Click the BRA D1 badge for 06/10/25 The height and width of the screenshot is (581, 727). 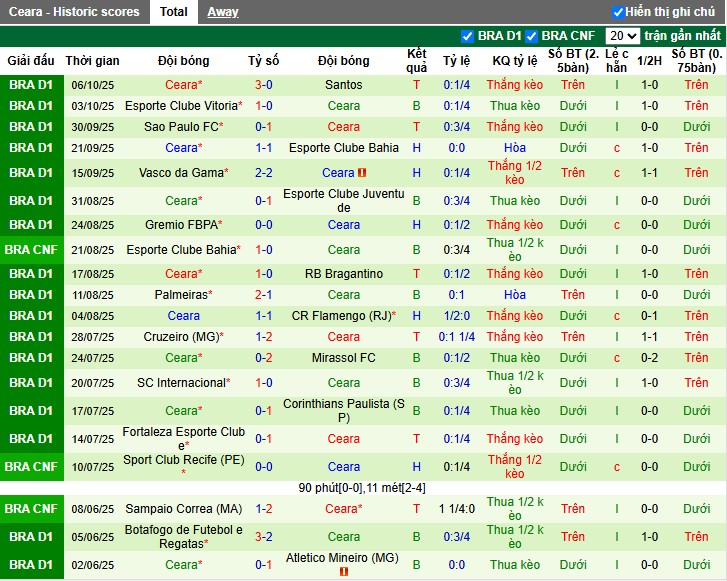click(31, 85)
